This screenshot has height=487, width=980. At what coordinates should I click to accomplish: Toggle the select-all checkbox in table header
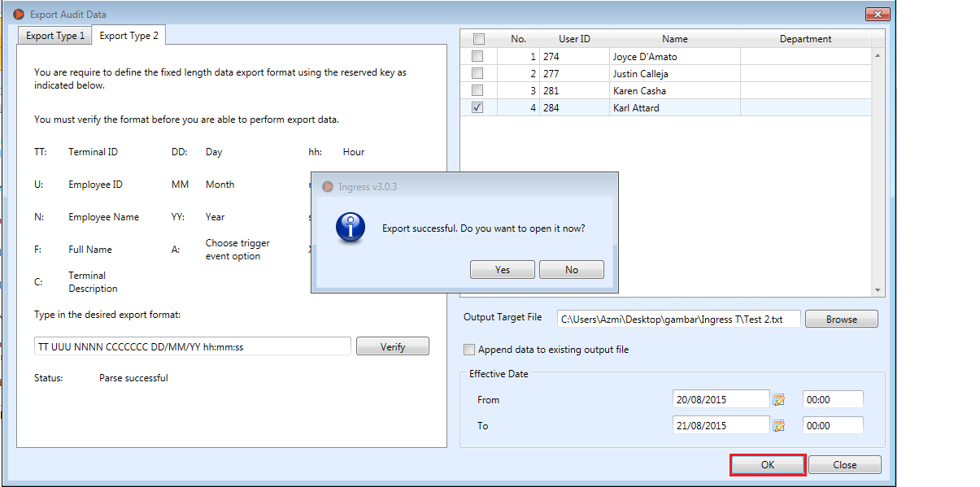click(479, 39)
